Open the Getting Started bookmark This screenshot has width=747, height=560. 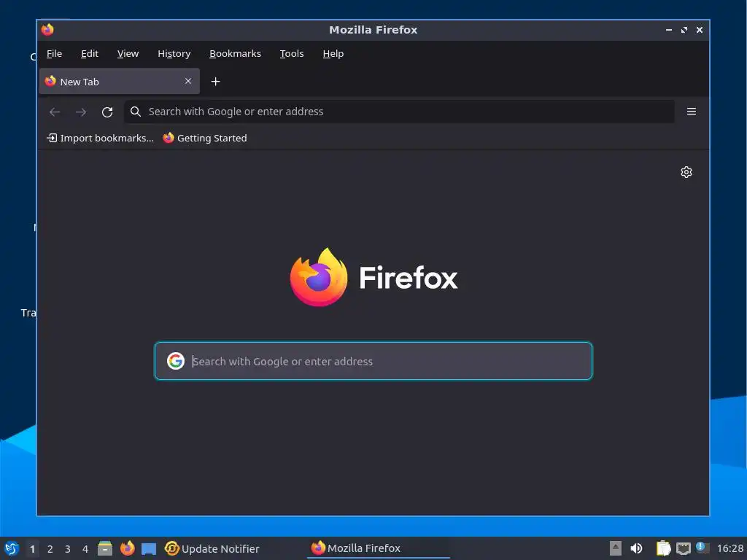pyautogui.click(x=205, y=138)
